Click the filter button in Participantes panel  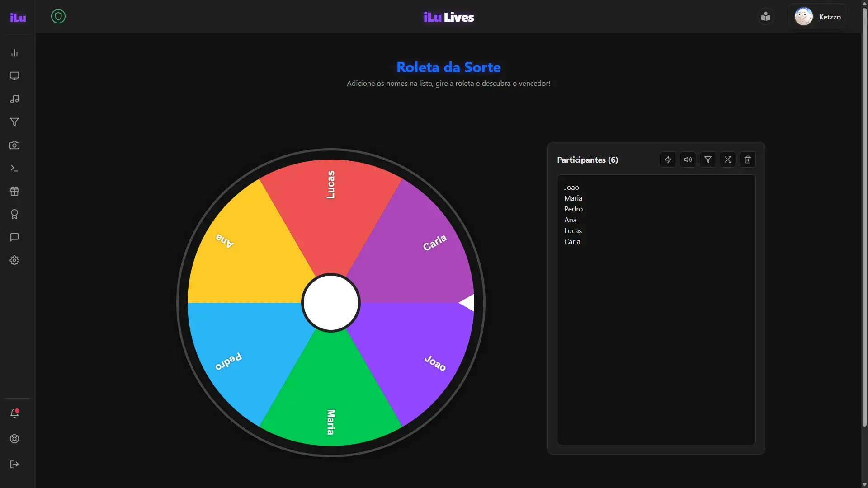708,160
